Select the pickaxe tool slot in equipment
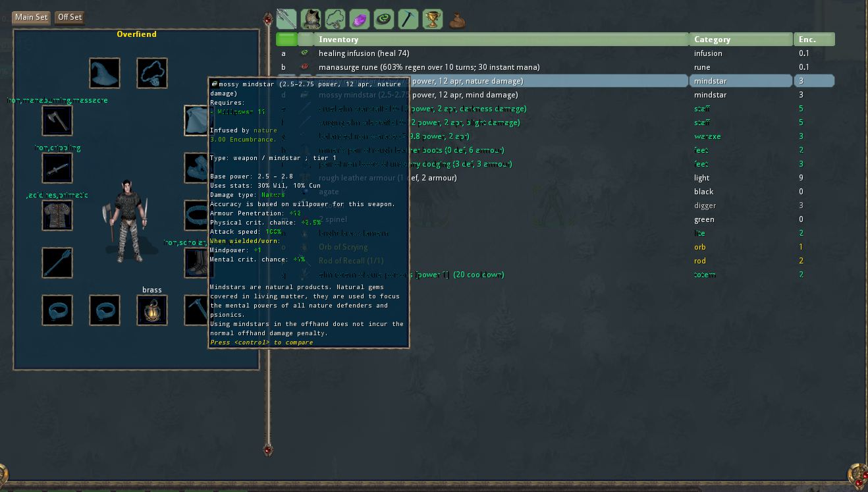Image resolution: width=868 pixels, height=492 pixels. (x=196, y=310)
